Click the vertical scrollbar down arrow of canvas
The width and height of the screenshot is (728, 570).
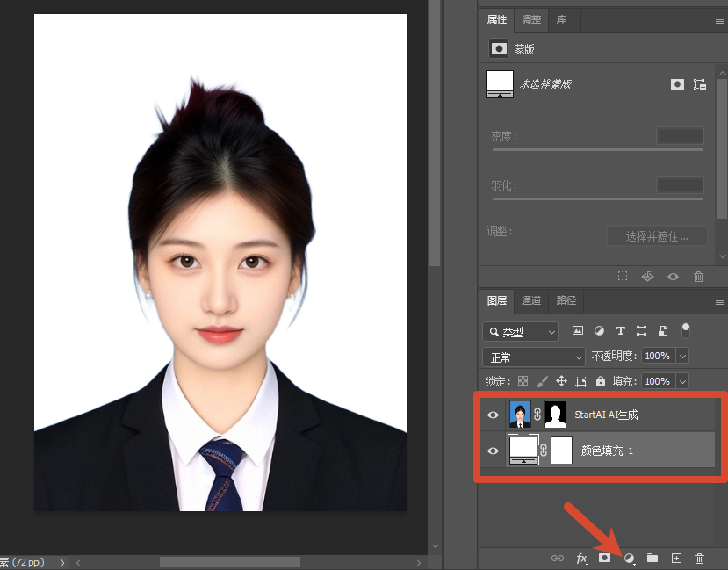tap(435, 546)
